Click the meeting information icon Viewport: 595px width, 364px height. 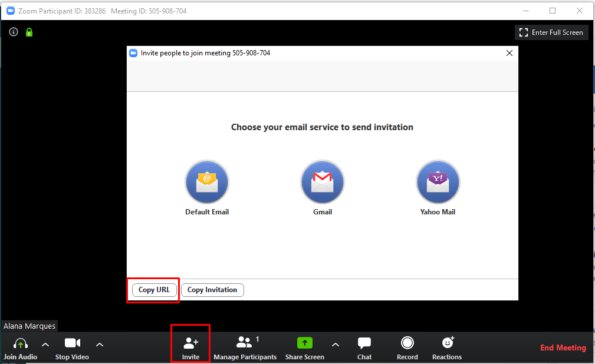14,32
